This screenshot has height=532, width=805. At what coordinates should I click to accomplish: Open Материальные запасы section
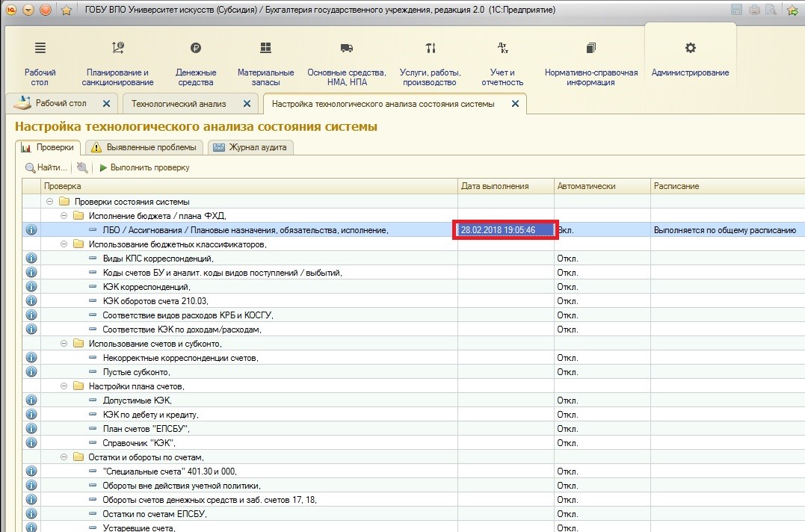coord(265,49)
